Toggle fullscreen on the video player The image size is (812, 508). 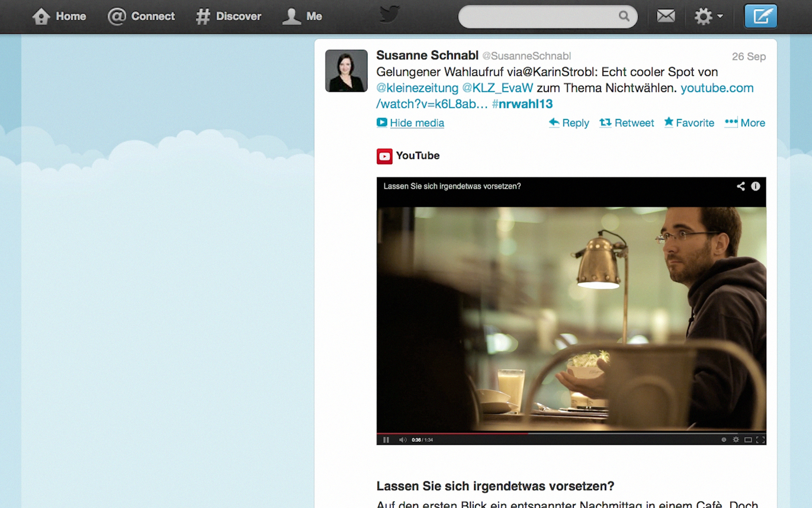point(760,440)
